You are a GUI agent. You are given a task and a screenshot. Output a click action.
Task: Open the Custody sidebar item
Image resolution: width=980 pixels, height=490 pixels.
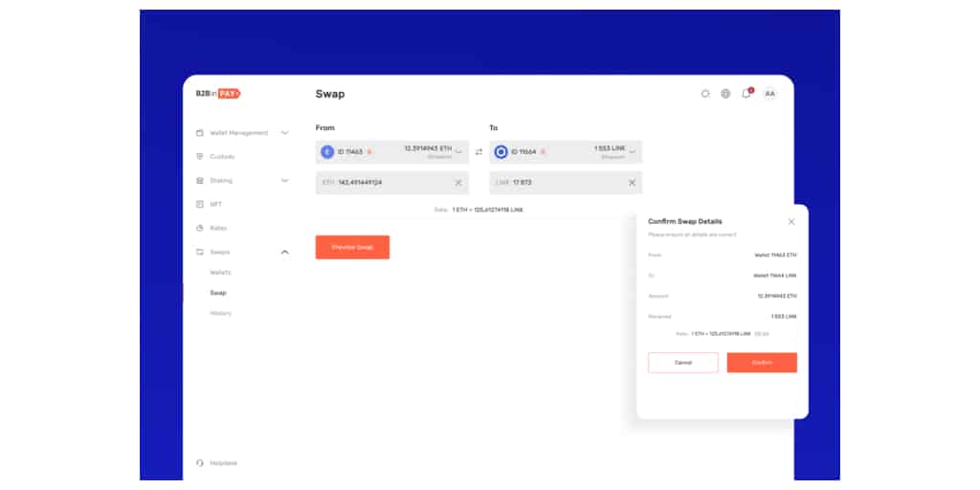[x=222, y=157]
